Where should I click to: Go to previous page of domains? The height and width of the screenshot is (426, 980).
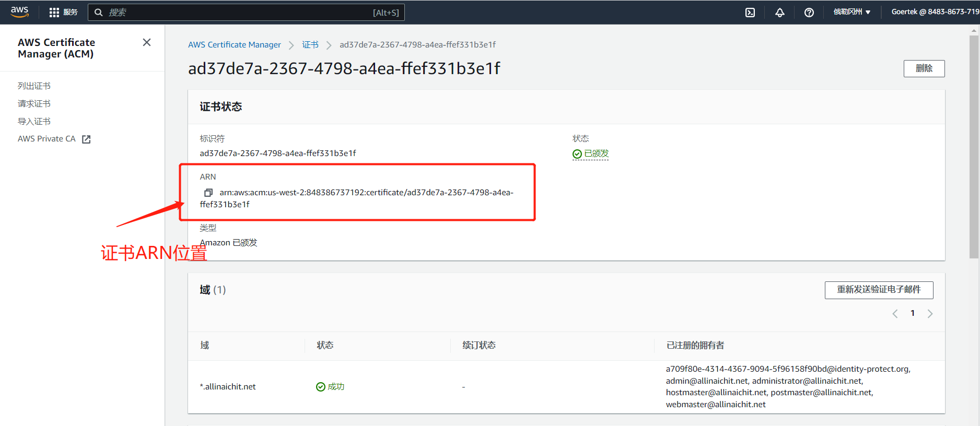point(895,314)
